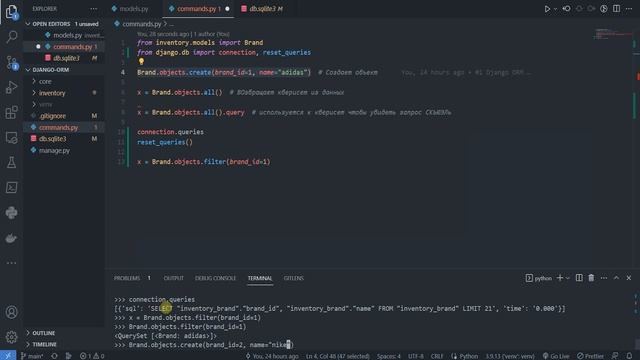
Task: Open the Docker whale view
Action: [11, 238]
